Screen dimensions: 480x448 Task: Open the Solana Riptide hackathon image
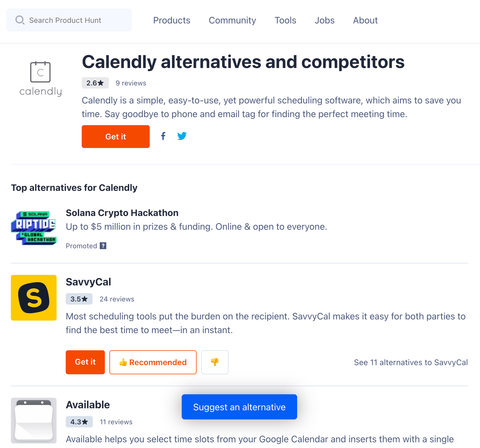pyautogui.click(x=34, y=228)
